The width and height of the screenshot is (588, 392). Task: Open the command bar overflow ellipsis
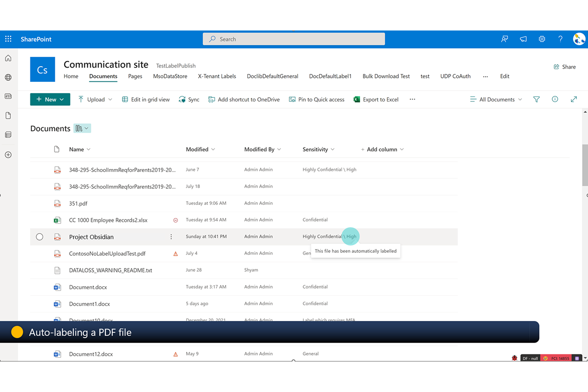[413, 99]
